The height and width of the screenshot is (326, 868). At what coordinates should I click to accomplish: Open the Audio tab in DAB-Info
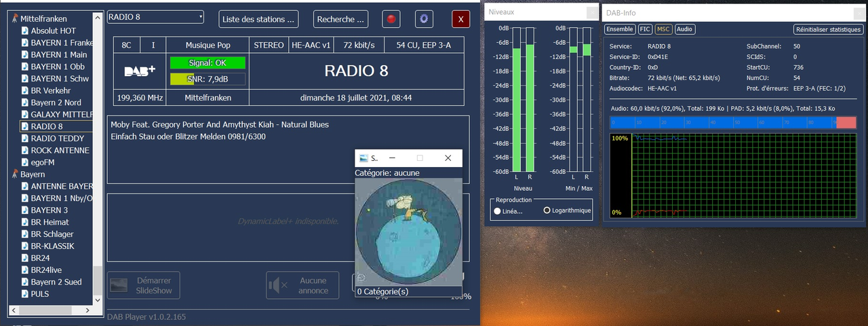coord(685,29)
